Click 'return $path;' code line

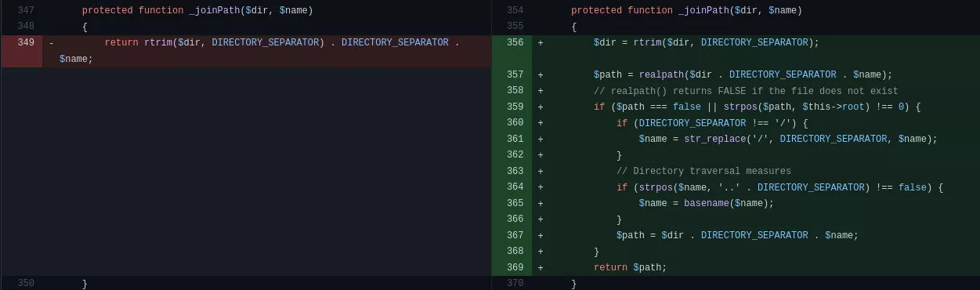pos(631,267)
